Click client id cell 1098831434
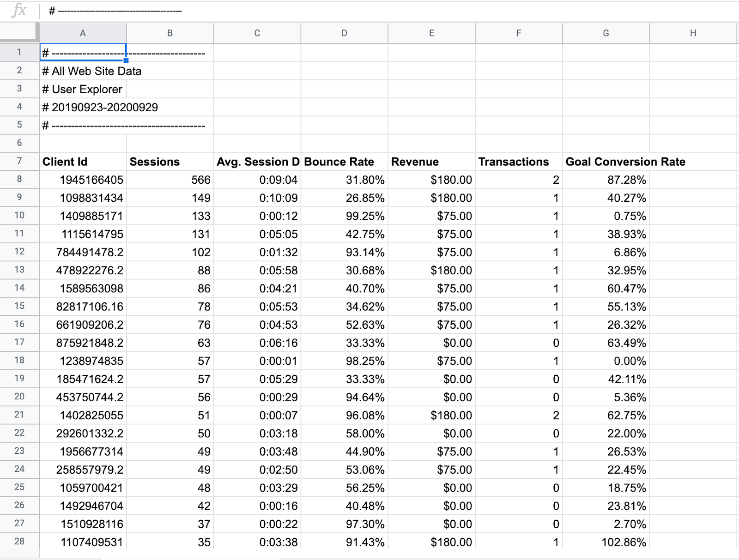739x560 pixels. (83, 198)
